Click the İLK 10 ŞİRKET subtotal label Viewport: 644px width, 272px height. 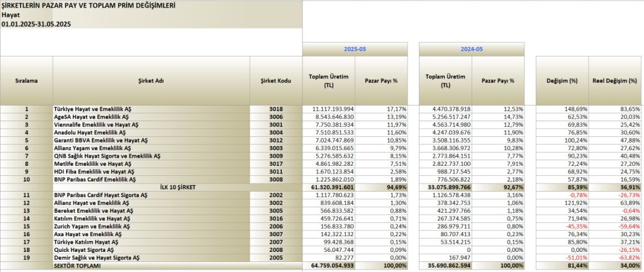[x=177, y=187]
